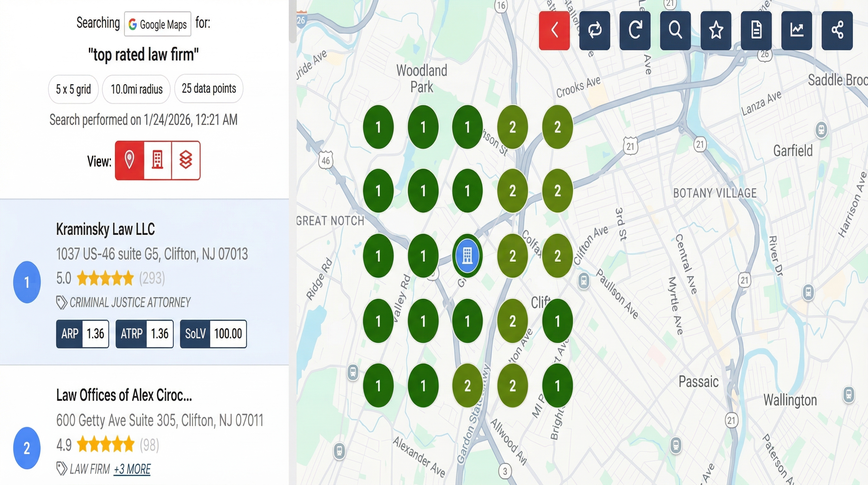Image resolution: width=868 pixels, height=485 pixels.
Task: Open Law Offices of Alex Ciroc listing
Action: point(124,396)
